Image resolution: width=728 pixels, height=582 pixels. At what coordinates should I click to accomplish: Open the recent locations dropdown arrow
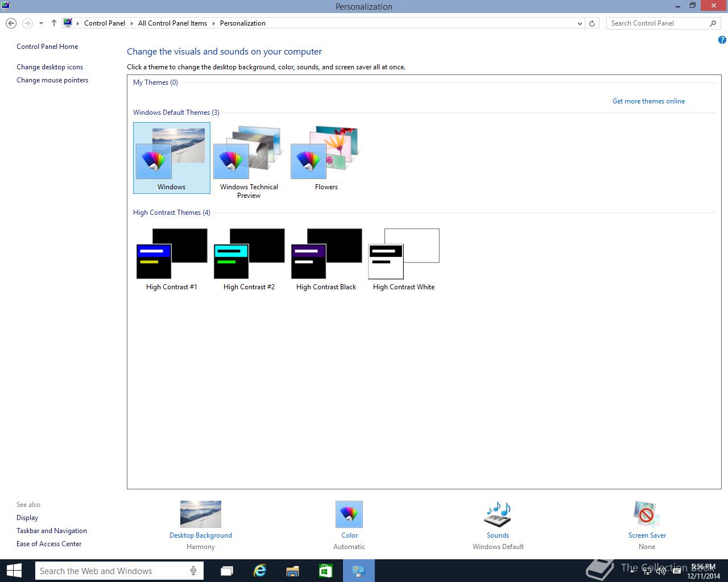tap(41, 23)
